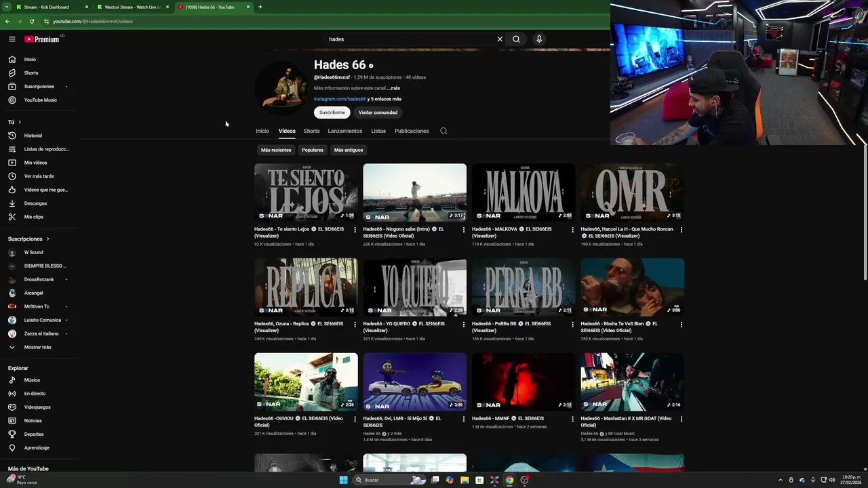The image size is (868, 488).
Task: Click the YouTube Premium logo
Action: pyautogui.click(x=42, y=39)
